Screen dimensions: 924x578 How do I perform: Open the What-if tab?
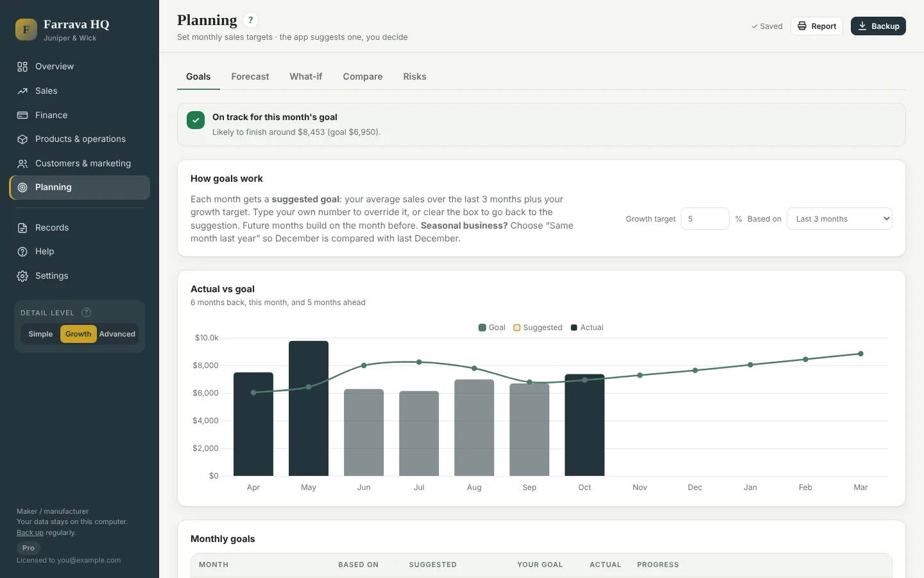[306, 76]
